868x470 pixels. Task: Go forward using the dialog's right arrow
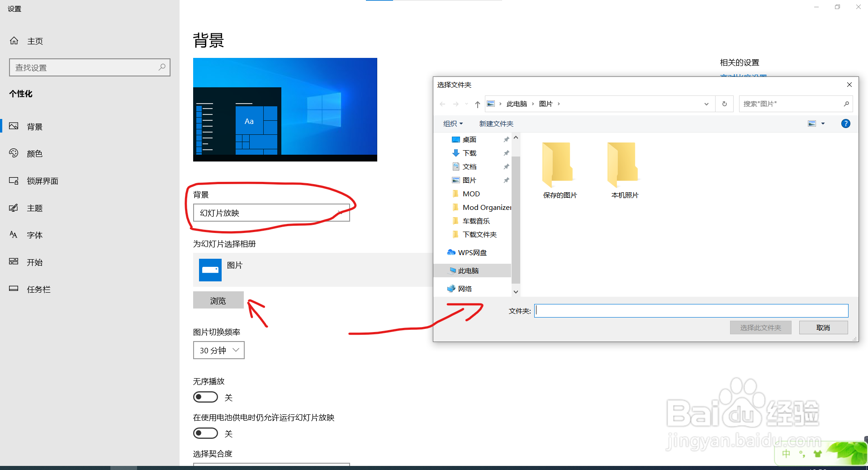tap(456, 104)
